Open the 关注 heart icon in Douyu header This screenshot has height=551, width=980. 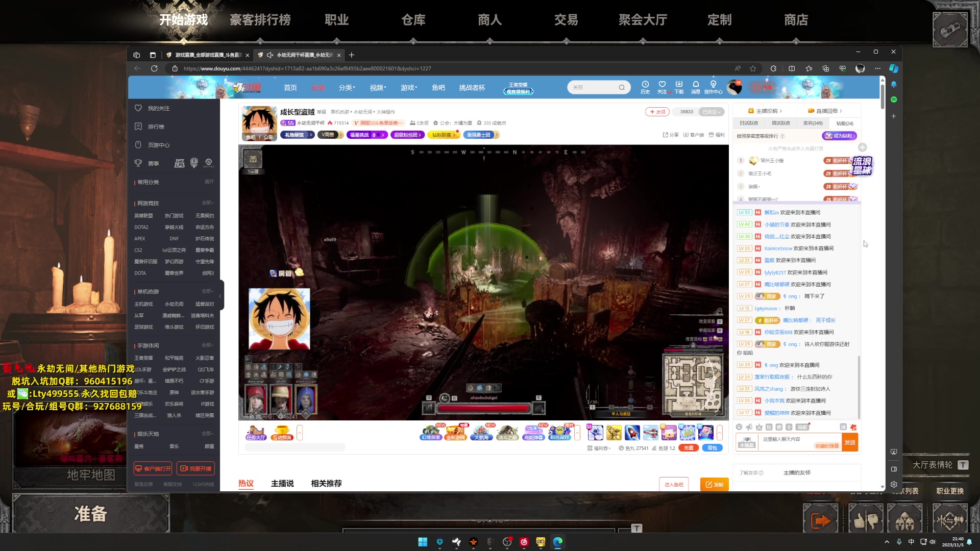(x=662, y=87)
